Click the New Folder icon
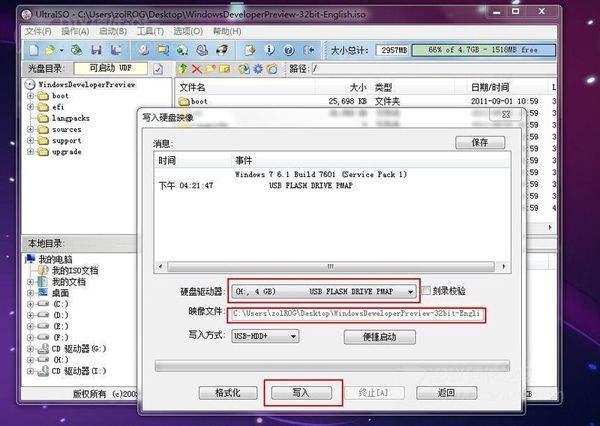Viewport: 600px width, 426px height. point(210,69)
